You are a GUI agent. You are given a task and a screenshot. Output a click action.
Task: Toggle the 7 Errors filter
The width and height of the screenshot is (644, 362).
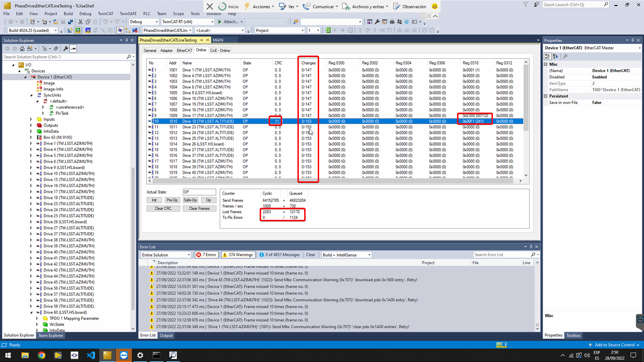[206, 255]
